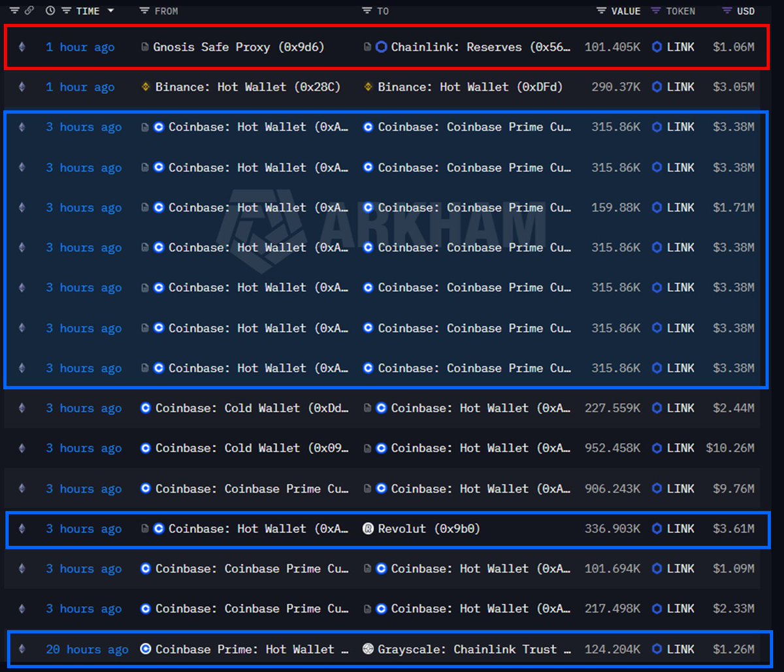784x672 pixels.
Task: Click the leftmost filter icon in header
Action: [14, 10]
